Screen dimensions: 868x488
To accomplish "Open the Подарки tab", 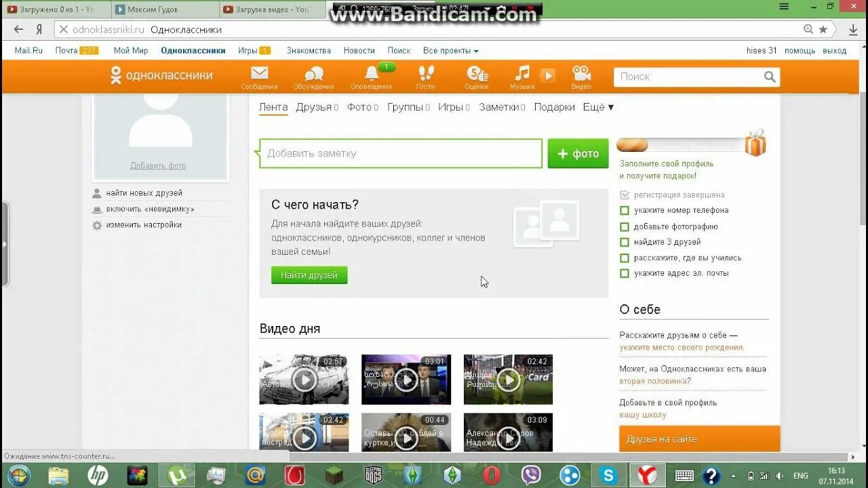I will (554, 107).
